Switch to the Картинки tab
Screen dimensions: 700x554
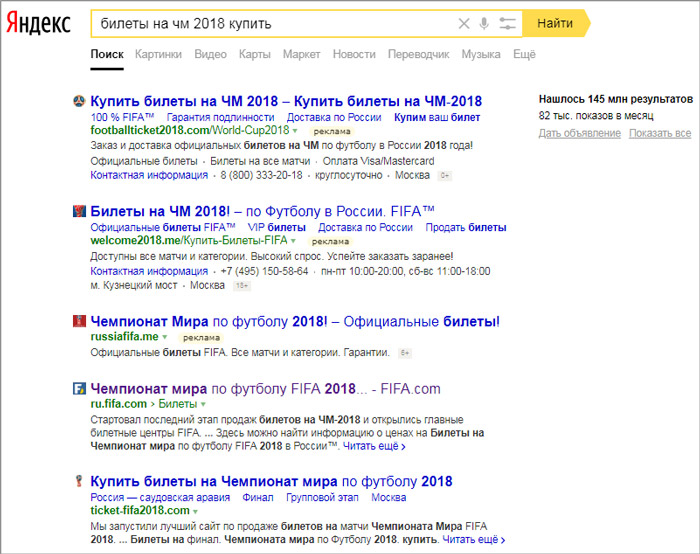click(158, 54)
